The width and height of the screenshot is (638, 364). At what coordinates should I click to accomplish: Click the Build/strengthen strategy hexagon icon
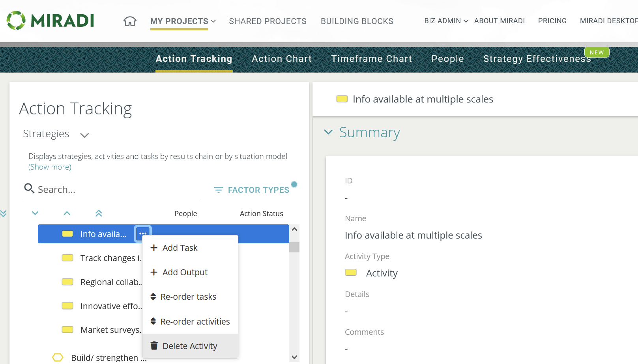[x=58, y=357]
